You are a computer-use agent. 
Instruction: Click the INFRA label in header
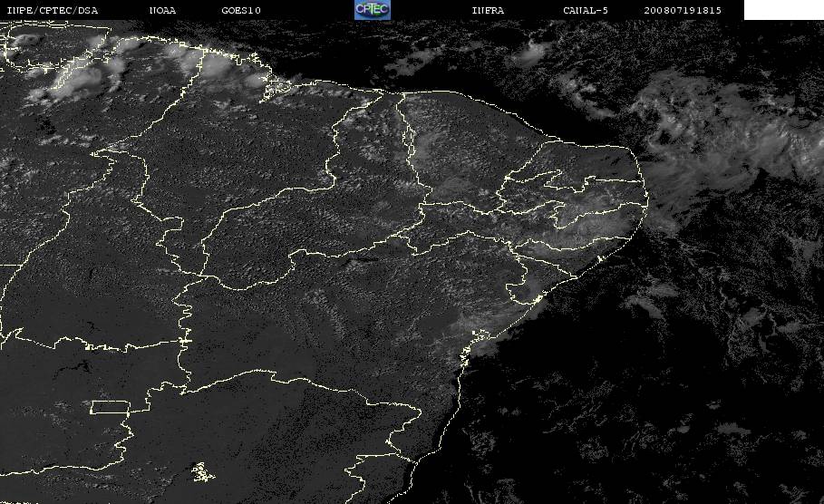(x=488, y=10)
